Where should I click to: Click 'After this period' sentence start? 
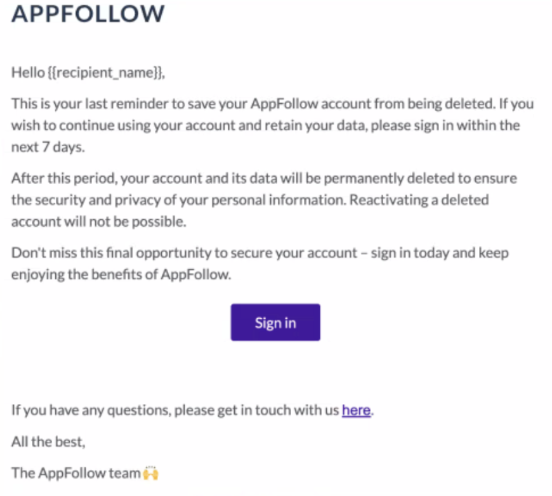[63, 178]
